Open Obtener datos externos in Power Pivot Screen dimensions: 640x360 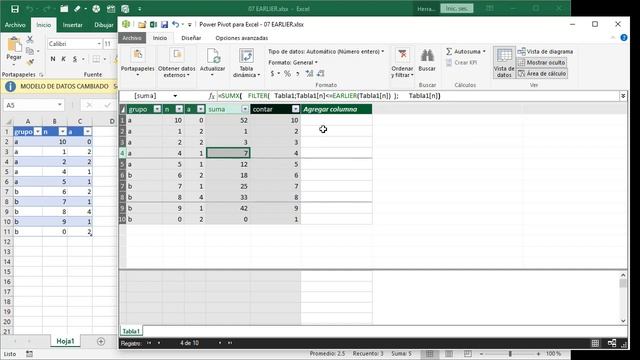point(177,55)
